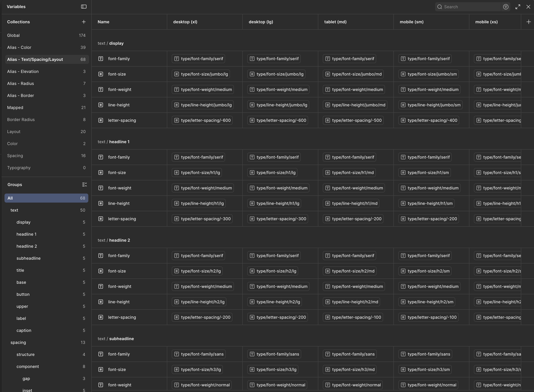534x392 pixels.
Task: Select the text group in Groups
Action: tap(46, 210)
